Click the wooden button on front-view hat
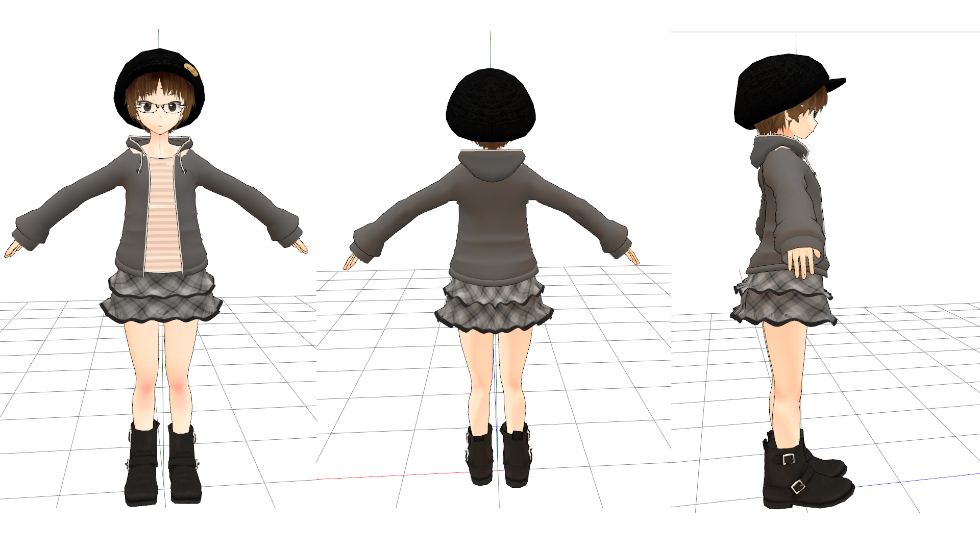Image resolution: width=980 pixels, height=551 pixels. tap(191, 69)
